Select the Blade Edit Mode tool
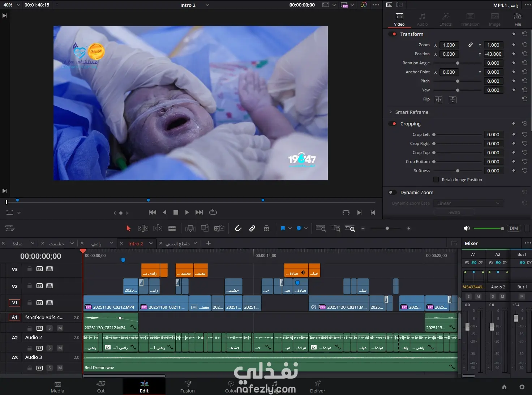The image size is (532, 395). [172, 228]
